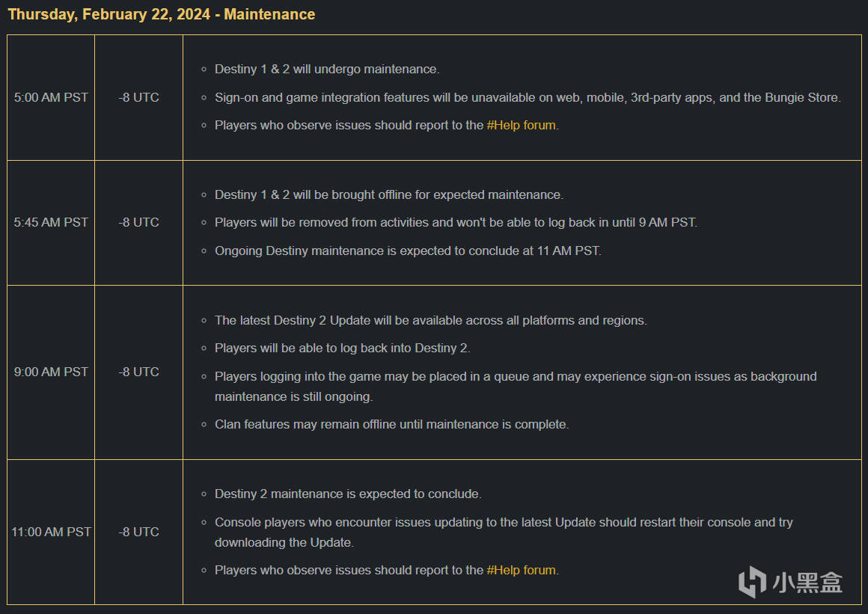Click the 'Destiny 2 maintenance is expected to conclude' line
Image resolution: width=868 pixels, height=614 pixels.
[x=348, y=494]
